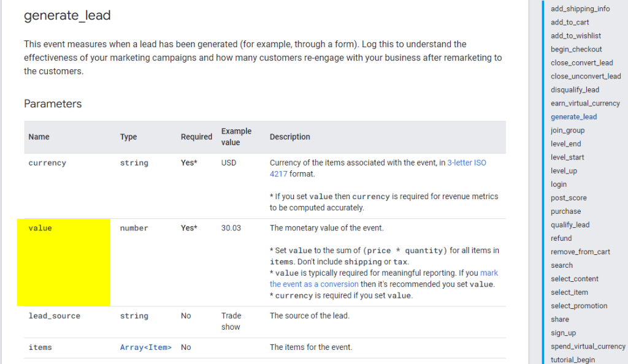Open the refund event reference

(x=560, y=238)
